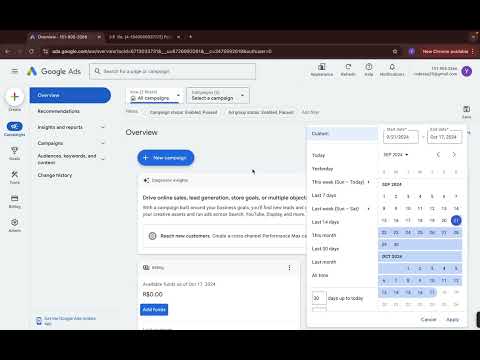Reload the page in Chrome
Screen dimensions: 480x360
[x=31, y=51]
